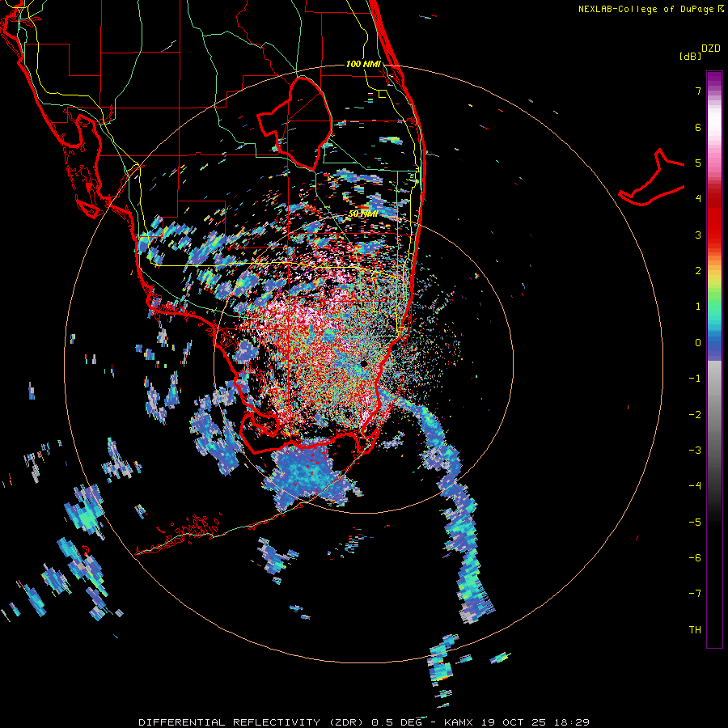Screen dimensions: 728x728
Task: Click the 100 NMI range ring label
Action: point(363,64)
